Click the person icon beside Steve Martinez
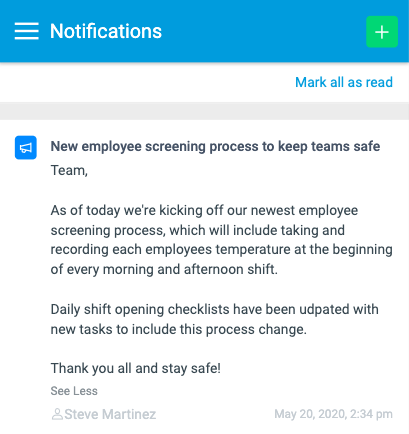This screenshot has height=434, width=409. [57, 414]
